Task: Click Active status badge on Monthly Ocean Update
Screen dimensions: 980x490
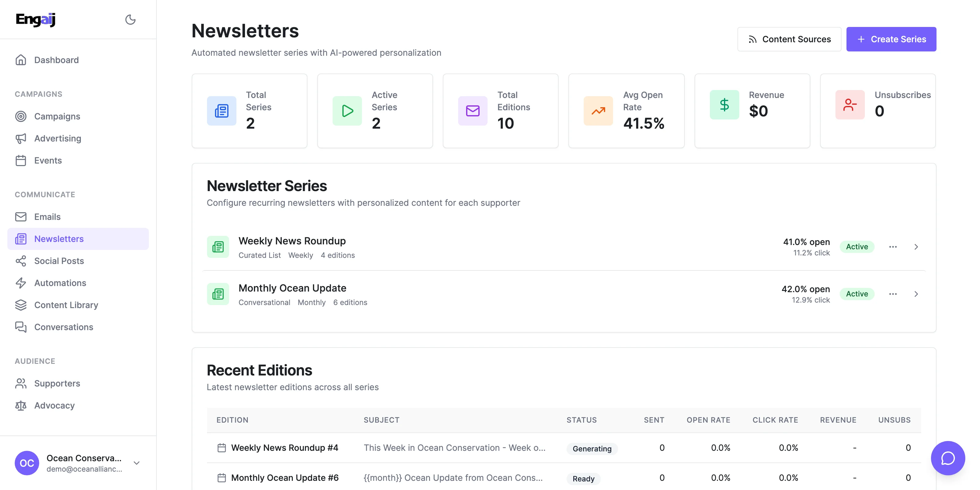Action: [x=857, y=294]
